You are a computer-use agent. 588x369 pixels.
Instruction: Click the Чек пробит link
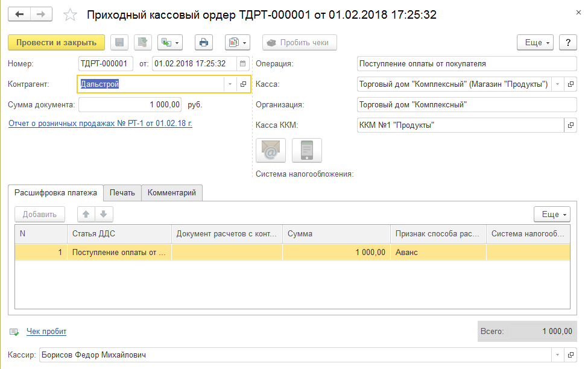pos(46,331)
